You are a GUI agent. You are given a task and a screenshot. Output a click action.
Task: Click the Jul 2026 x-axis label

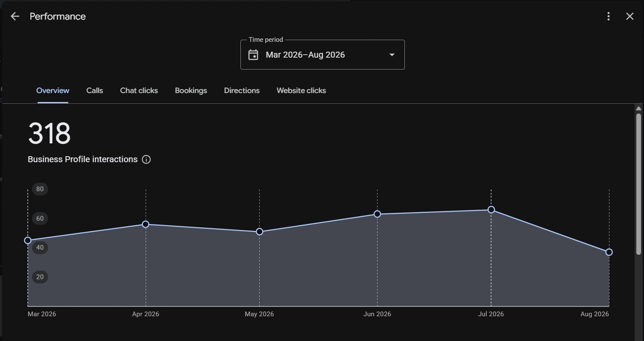click(491, 314)
